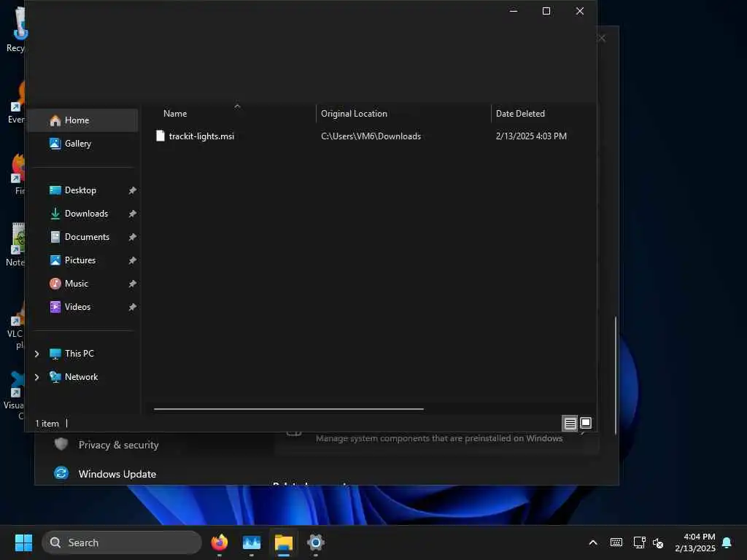Screen dimensions: 747x560
Task: Click the pin icon beside Documents
Action: pos(133,237)
